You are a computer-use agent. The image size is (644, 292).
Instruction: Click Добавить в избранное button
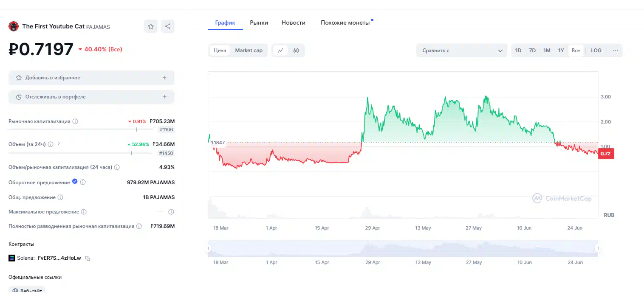click(x=91, y=78)
